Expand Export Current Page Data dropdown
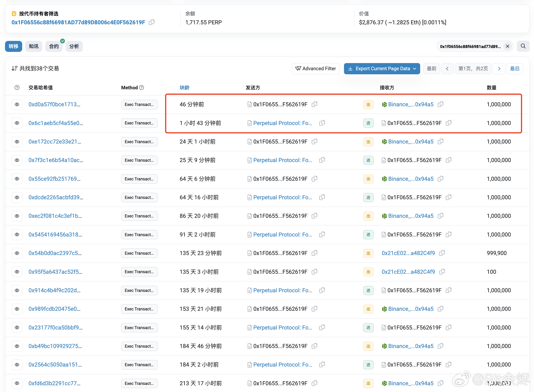The image size is (534, 392). click(382, 68)
